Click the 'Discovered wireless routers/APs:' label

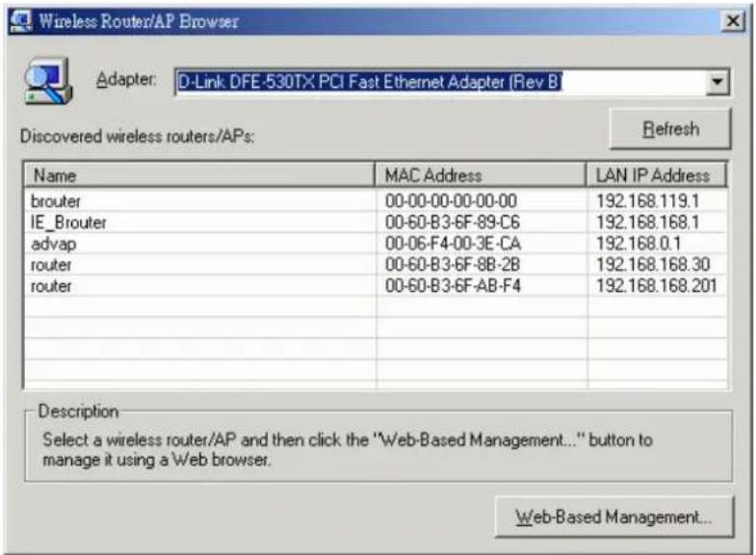point(138,137)
